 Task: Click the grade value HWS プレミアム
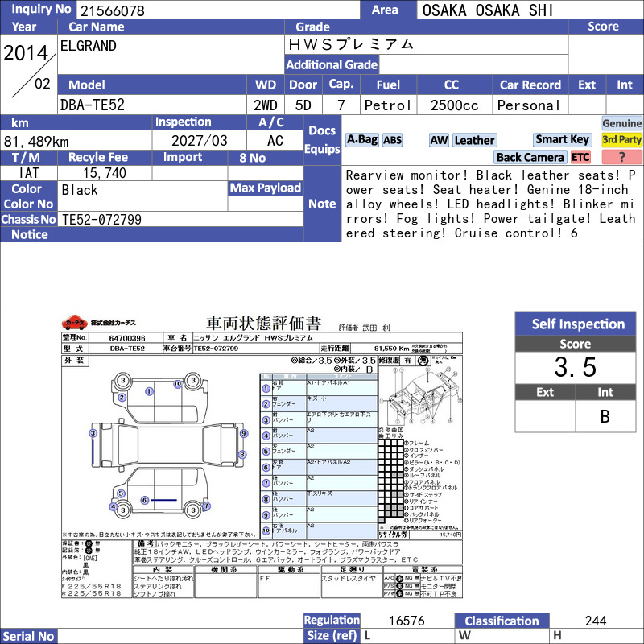point(350,44)
